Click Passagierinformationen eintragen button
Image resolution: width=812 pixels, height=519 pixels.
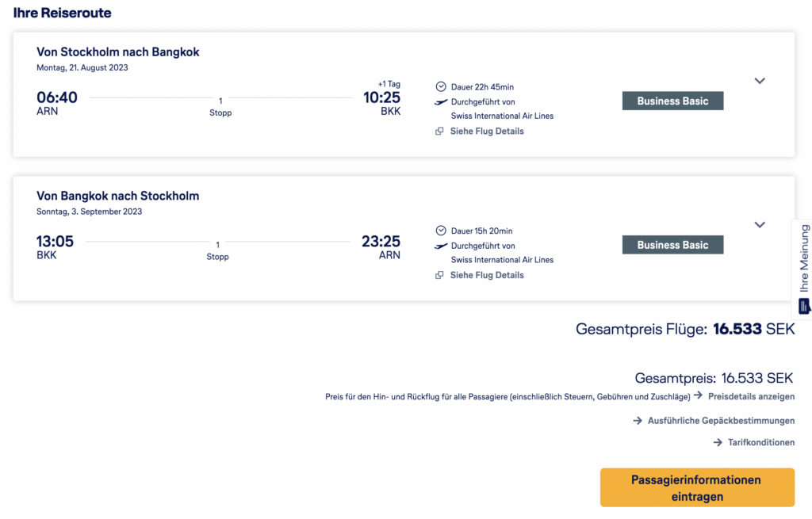pyautogui.click(x=696, y=487)
